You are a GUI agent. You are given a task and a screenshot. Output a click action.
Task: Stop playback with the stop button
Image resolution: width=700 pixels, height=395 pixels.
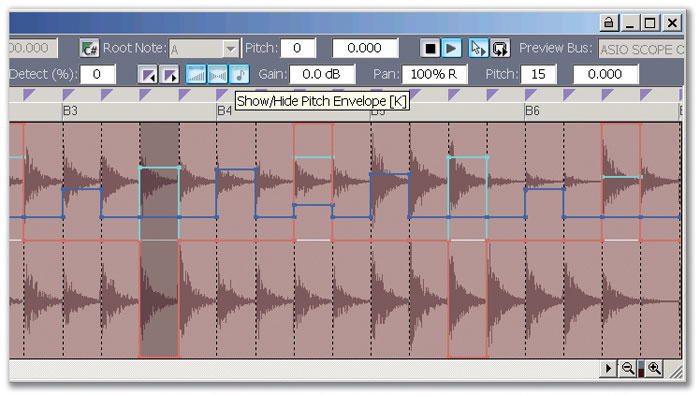coord(430,48)
